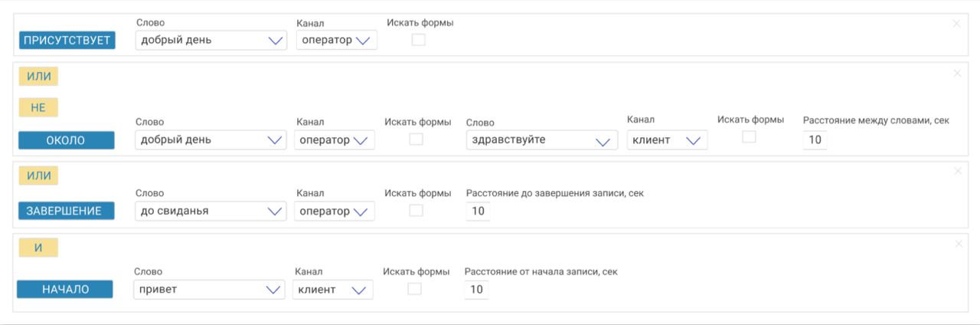
Task: Open the 'до свиданья' word dropdown
Action: pyautogui.click(x=211, y=211)
